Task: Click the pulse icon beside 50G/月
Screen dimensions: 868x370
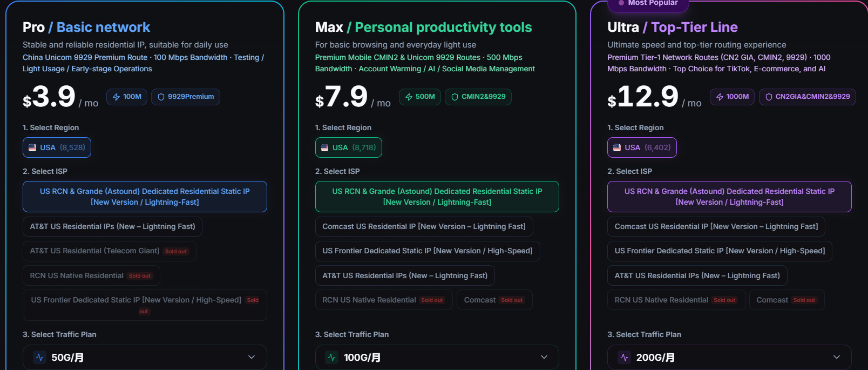Action: point(39,357)
